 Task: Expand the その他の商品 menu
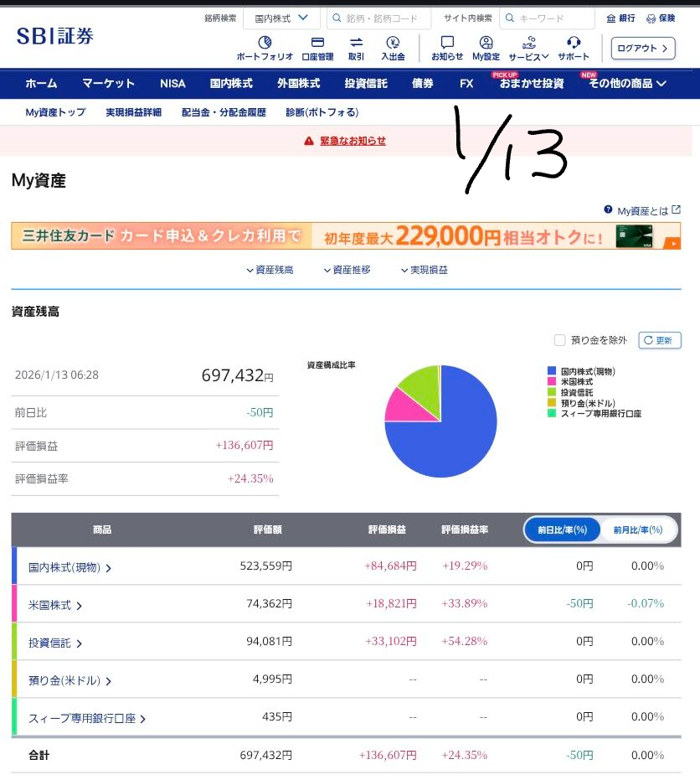point(627,84)
